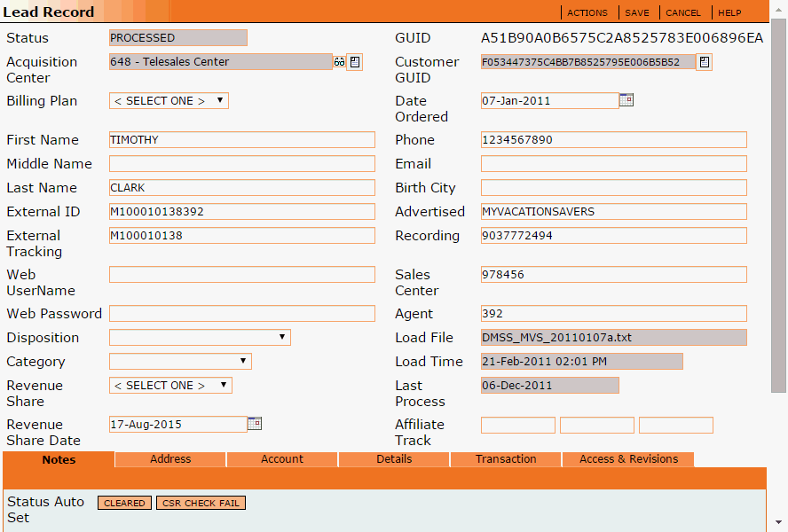
Task: Open the Revenue Share Date calendar picker
Action: (x=255, y=424)
